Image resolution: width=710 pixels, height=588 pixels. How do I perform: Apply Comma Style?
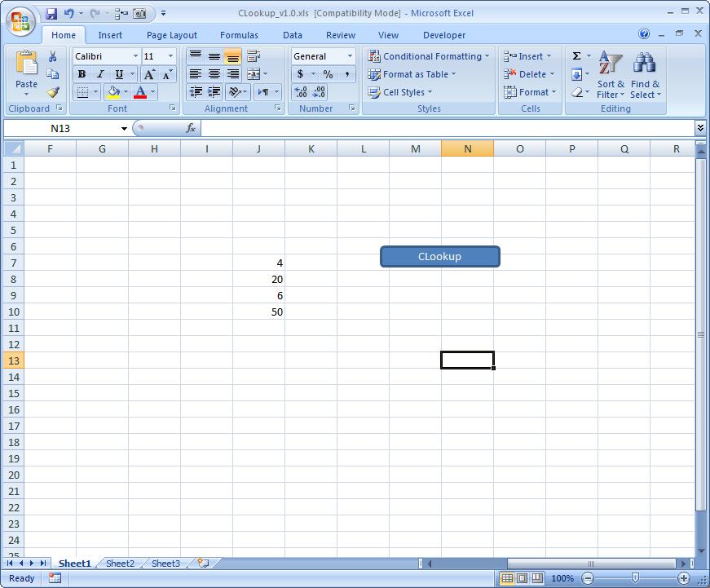347,74
